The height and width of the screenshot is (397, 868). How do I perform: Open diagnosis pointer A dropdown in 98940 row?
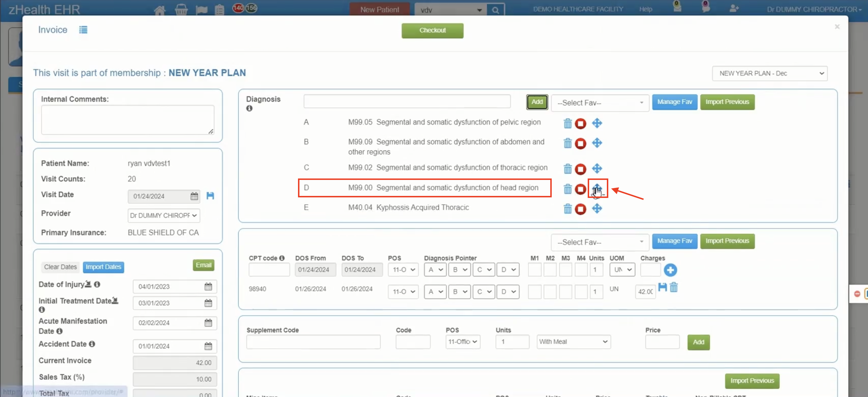coord(435,291)
